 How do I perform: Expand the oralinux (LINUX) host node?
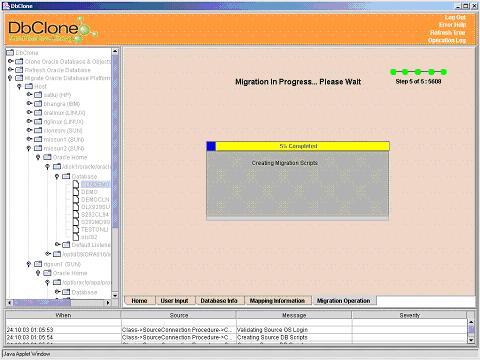click(x=29, y=112)
